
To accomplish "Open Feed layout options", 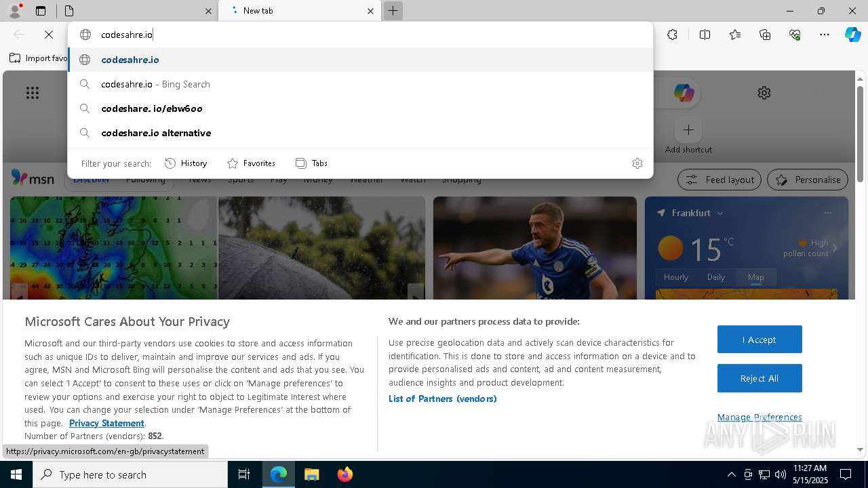I will [719, 180].
